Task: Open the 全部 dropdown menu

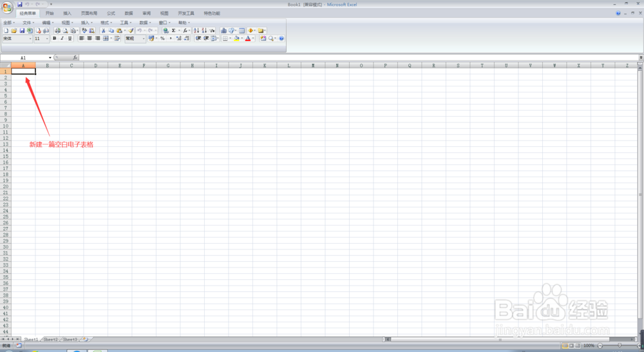Action: click(x=9, y=23)
